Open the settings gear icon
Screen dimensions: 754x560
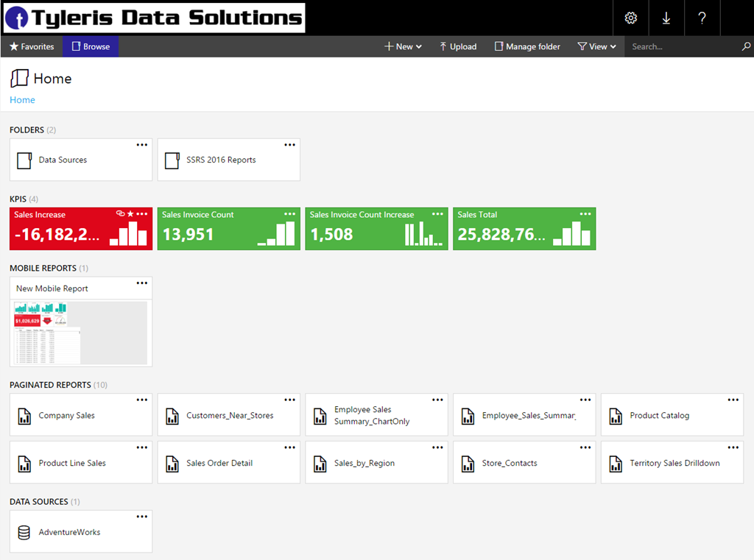630,18
